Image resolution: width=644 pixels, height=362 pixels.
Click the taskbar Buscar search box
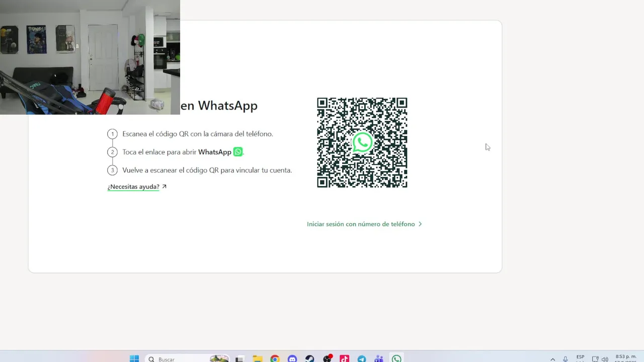(x=188, y=358)
